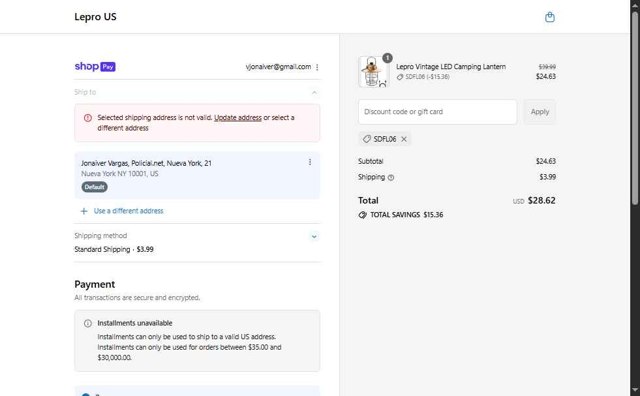The width and height of the screenshot is (640, 396).
Task: Select the Jonaiver Vargas default address card
Action: coord(197,175)
